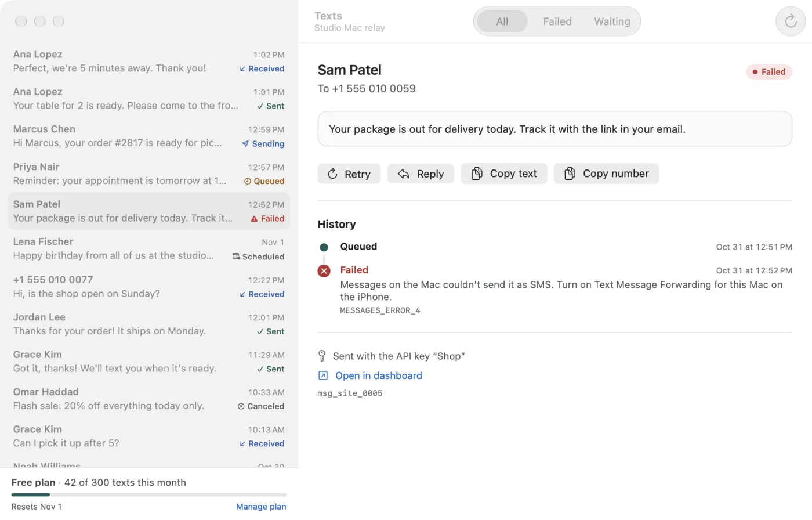812x520 pixels.
Task: Click the 'Oct 31 at 12:51 PM' queued timestamp
Action: coord(754,247)
